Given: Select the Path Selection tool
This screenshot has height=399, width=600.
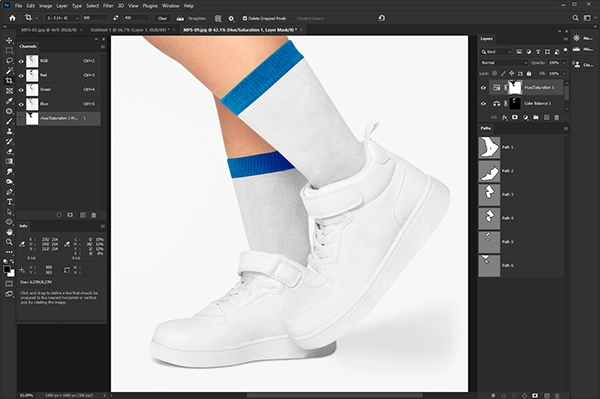Looking at the screenshot, I should tap(9, 212).
